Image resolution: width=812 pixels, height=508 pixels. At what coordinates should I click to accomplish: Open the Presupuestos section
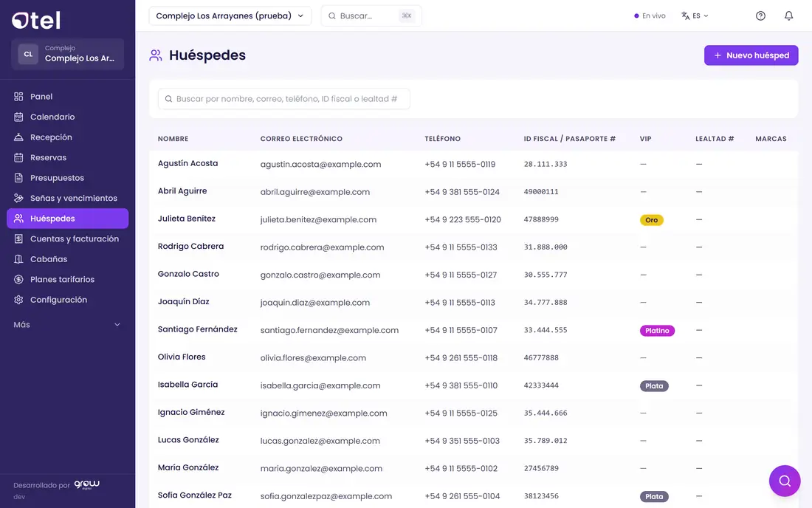click(67, 178)
